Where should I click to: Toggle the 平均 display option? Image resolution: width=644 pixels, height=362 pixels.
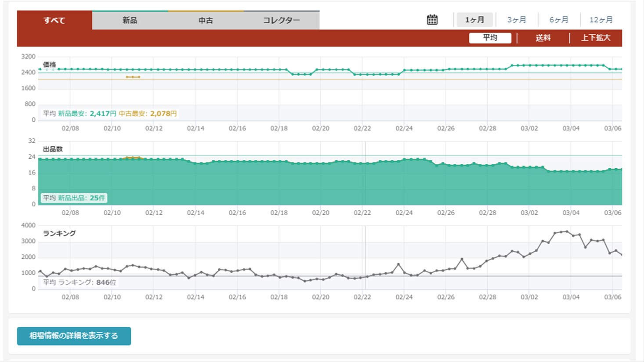click(490, 38)
